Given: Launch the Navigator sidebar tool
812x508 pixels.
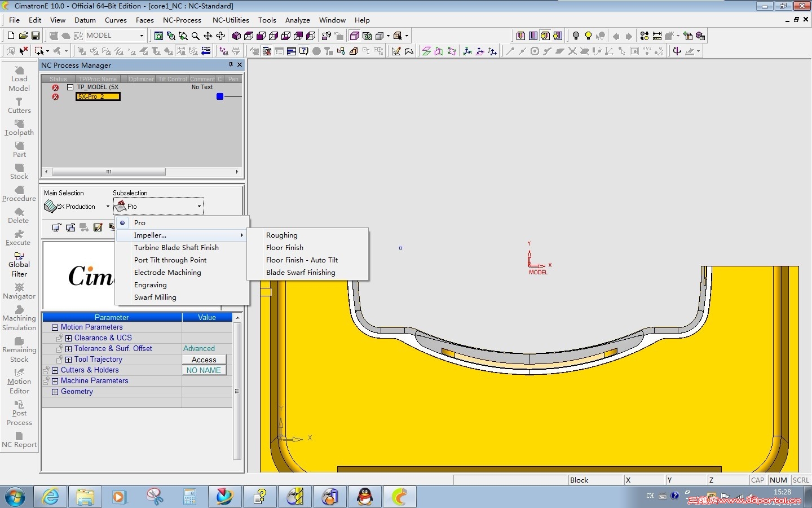Looking at the screenshot, I should [19, 291].
